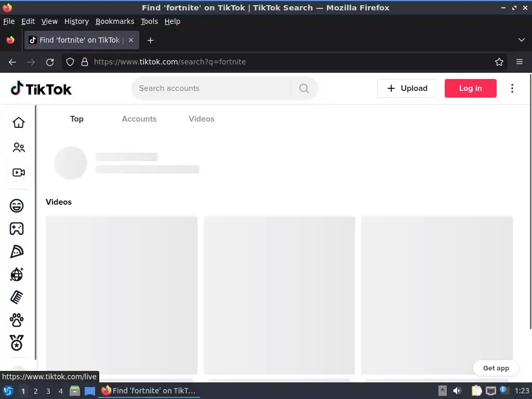The image size is (532, 399).
Task: Click the Videos section heading
Action: tap(59, 202)
